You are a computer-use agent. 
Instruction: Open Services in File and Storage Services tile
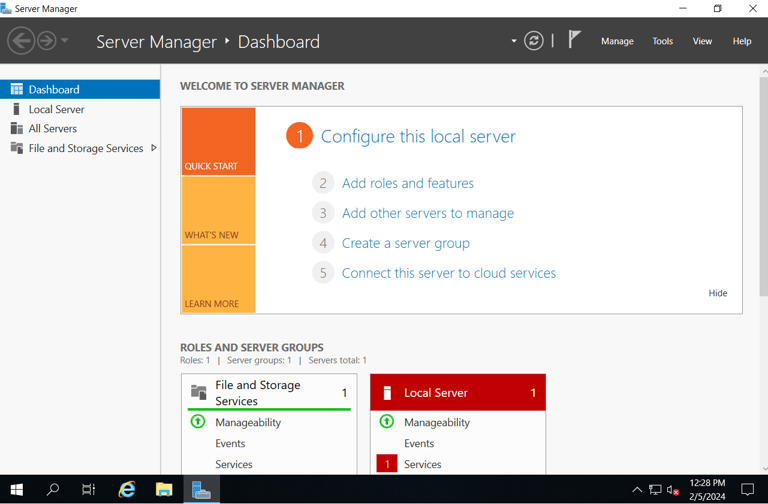point(234,464)
